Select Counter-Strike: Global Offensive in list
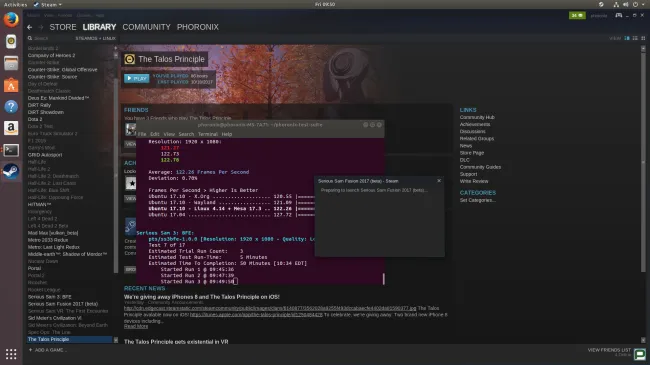 (x=63, y=70)
